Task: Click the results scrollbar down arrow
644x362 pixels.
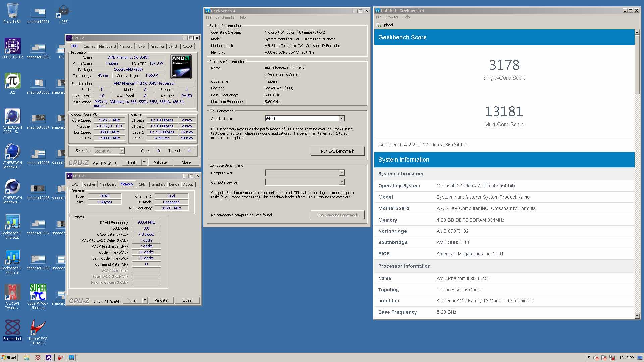Action: click(637, 316)
